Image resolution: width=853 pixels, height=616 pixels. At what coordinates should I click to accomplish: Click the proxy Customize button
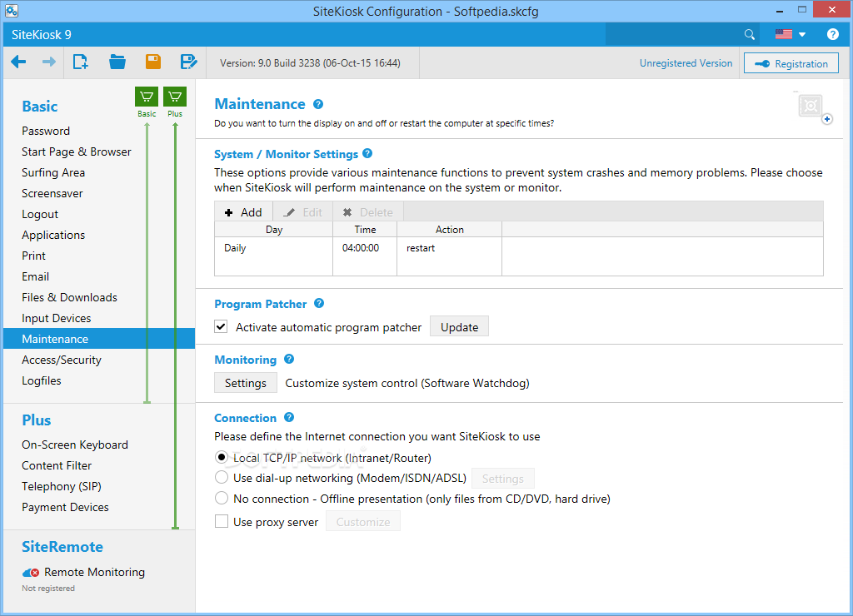pyautogui.click(x=363, y=522)
